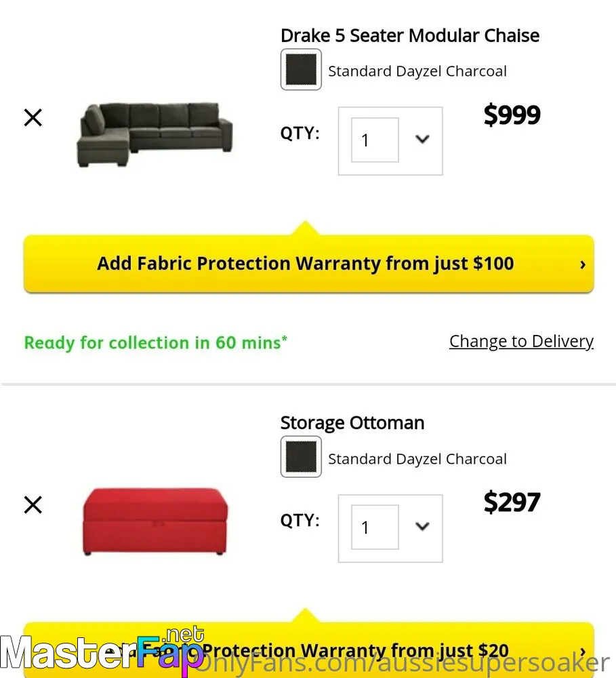Remove the Storage Ottoman from cart
This screenshot has width=616, height=678.
click(33, 504)
